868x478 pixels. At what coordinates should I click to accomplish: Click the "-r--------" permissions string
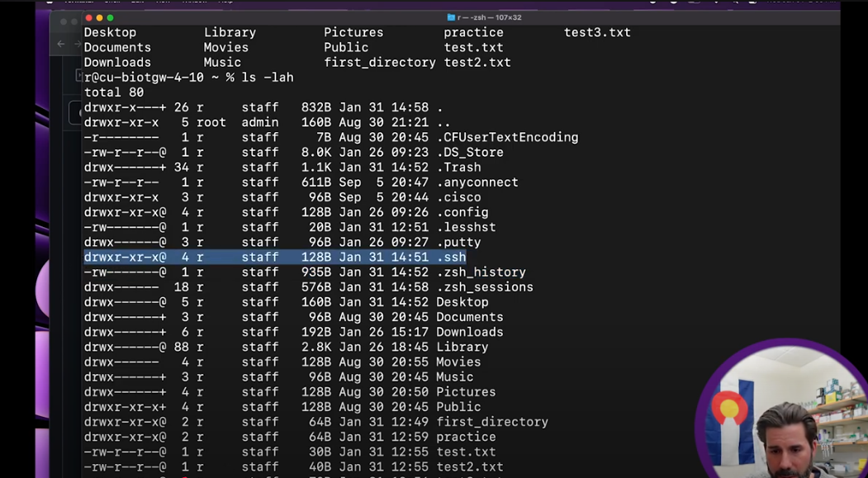(x=121, y=137)
